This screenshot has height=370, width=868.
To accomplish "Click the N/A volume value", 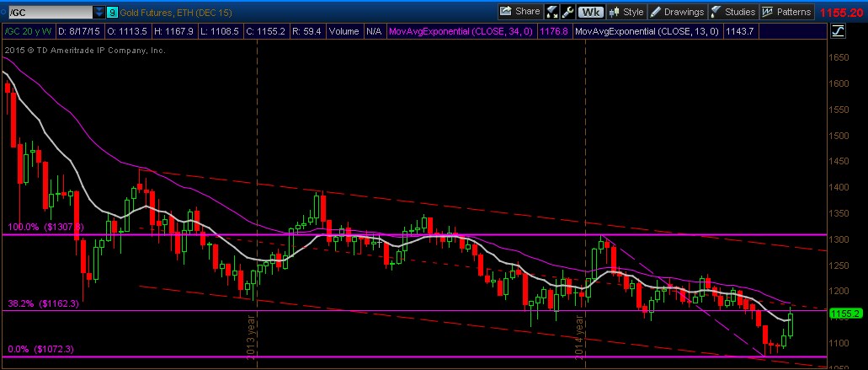I will (374, 31).
